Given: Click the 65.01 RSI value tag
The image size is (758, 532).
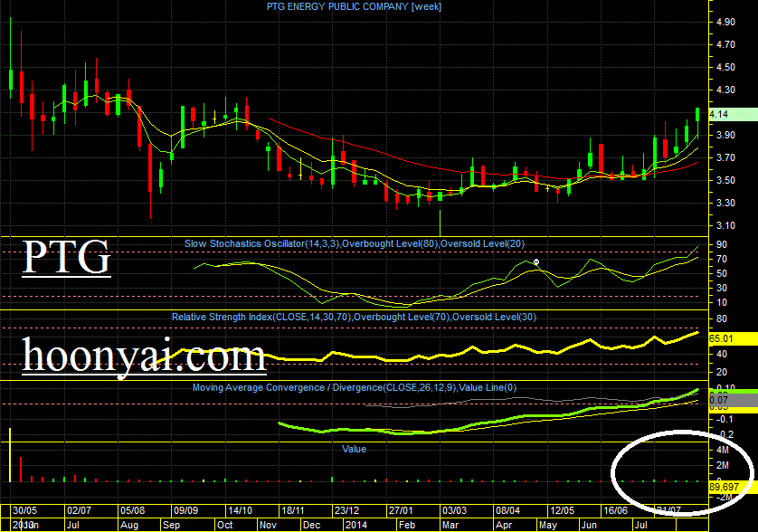Looking at the screenshot, I should tap(733, 338).
